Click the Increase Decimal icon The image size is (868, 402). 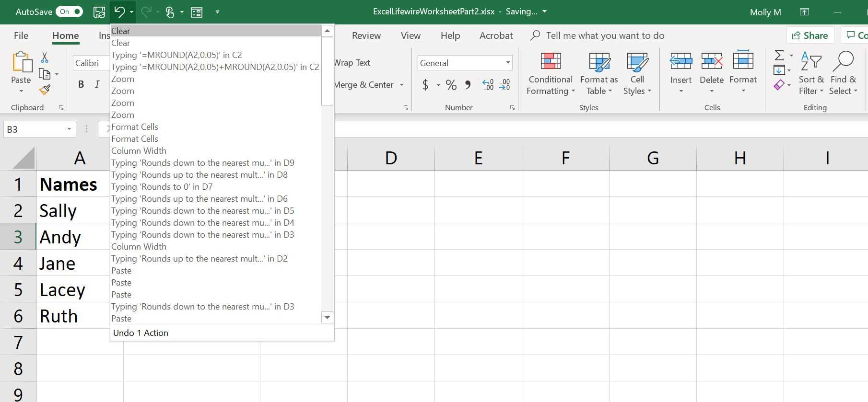[x=488, y=85]
